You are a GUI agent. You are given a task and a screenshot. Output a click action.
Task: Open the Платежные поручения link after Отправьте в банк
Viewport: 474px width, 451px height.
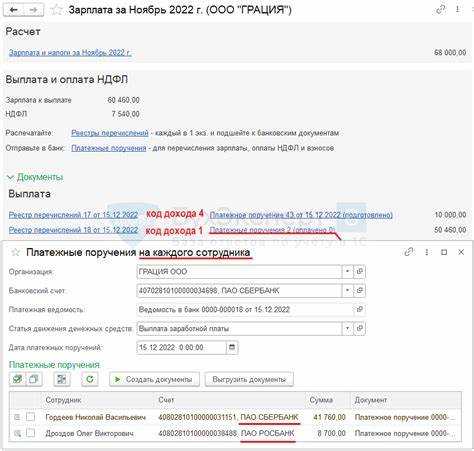[x=109, y=148]
